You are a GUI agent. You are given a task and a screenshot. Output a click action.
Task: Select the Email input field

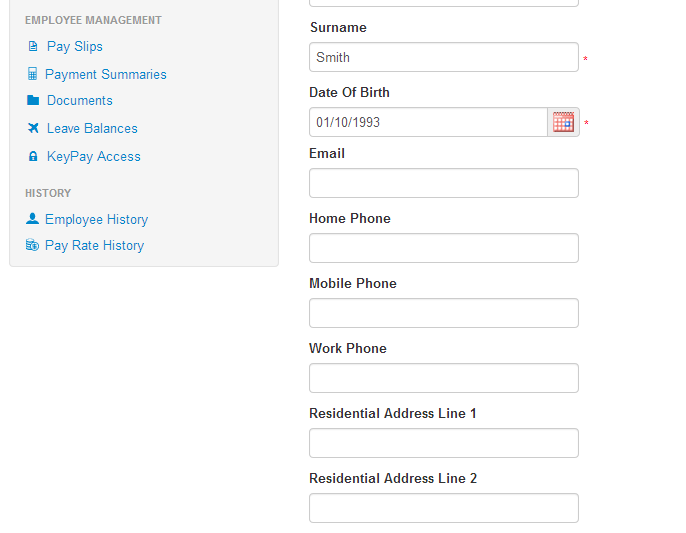(x=443, y=184)
